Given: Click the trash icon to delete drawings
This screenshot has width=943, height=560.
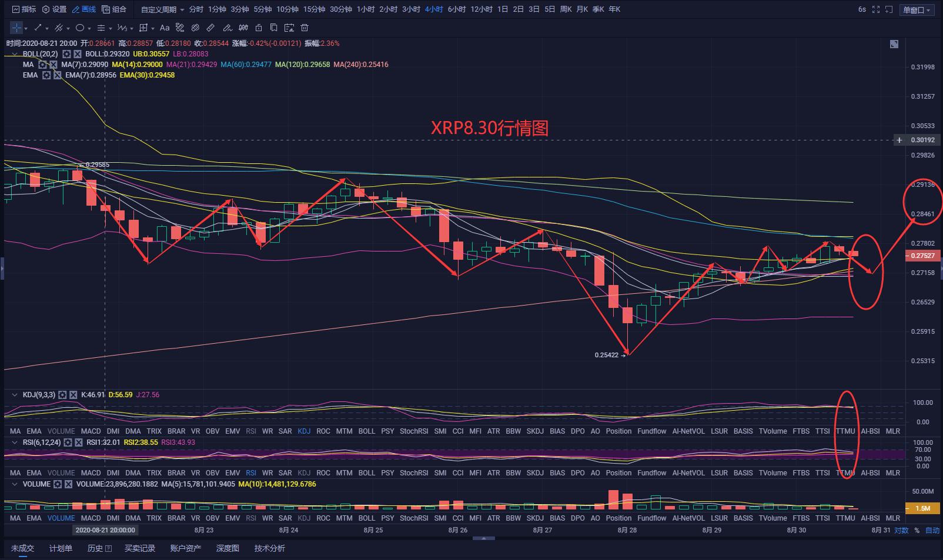Looking at the screenshot, I should (x=305, y=28).
